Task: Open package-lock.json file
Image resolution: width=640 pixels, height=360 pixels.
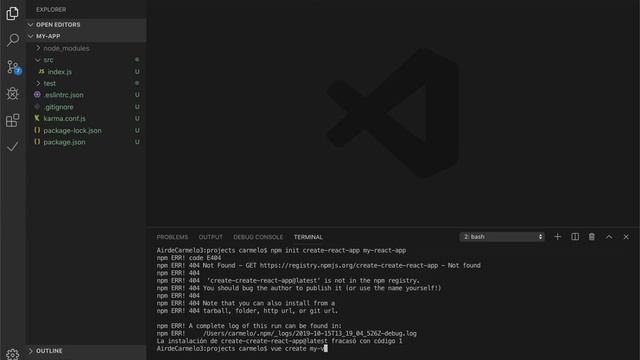Action: point(73,131)
